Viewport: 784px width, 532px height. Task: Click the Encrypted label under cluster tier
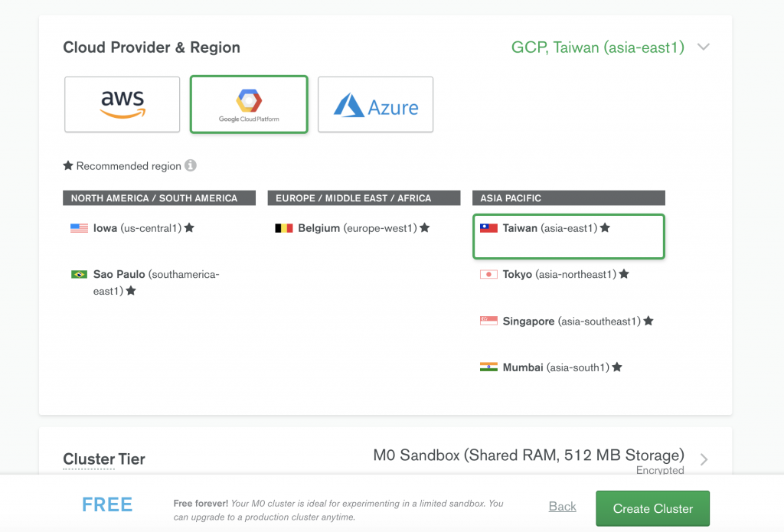[660, 471]
